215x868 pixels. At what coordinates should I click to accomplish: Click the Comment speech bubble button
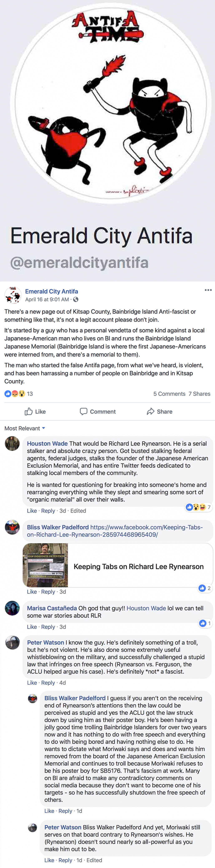(98, 412)
